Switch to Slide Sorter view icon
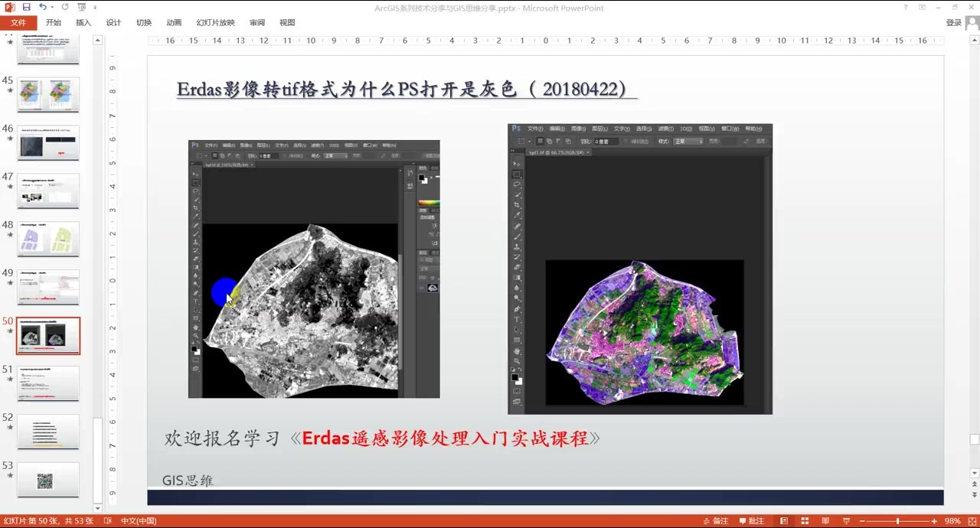Screen dimensions: 980x528 (x=804, y=521)
